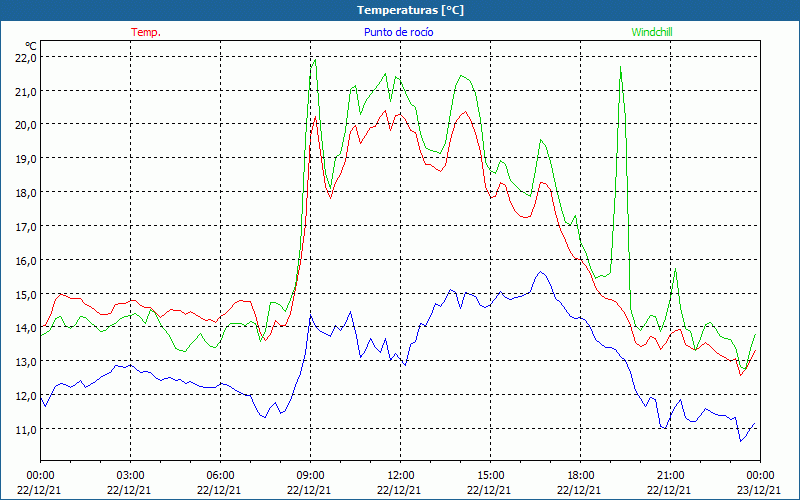Click the 18,0 y-axis value

point(26,193)
